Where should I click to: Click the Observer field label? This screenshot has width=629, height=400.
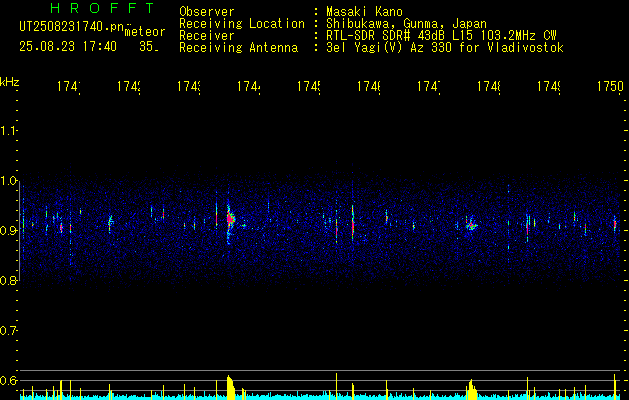coord(207,12)
